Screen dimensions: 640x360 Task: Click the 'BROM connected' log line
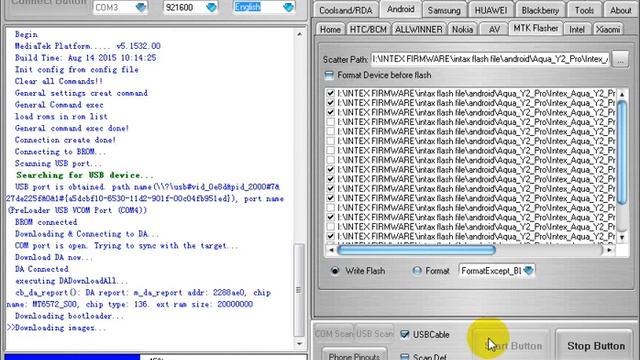point(46,222)
